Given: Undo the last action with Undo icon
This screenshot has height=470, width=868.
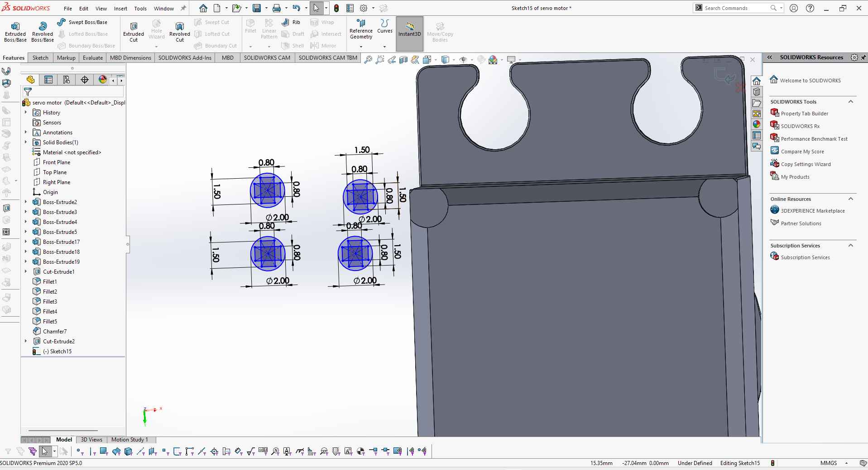Looking at the screenshot, I should [297, 8].
